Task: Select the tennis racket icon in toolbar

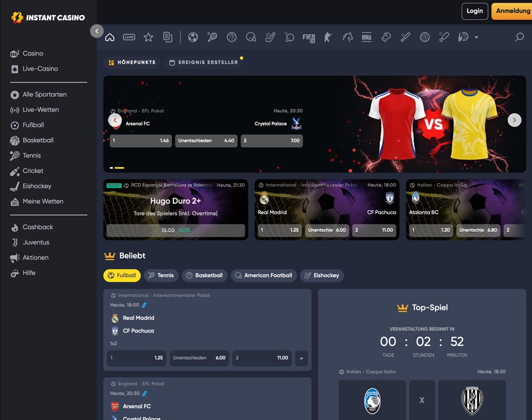Action: pos(212,37)
